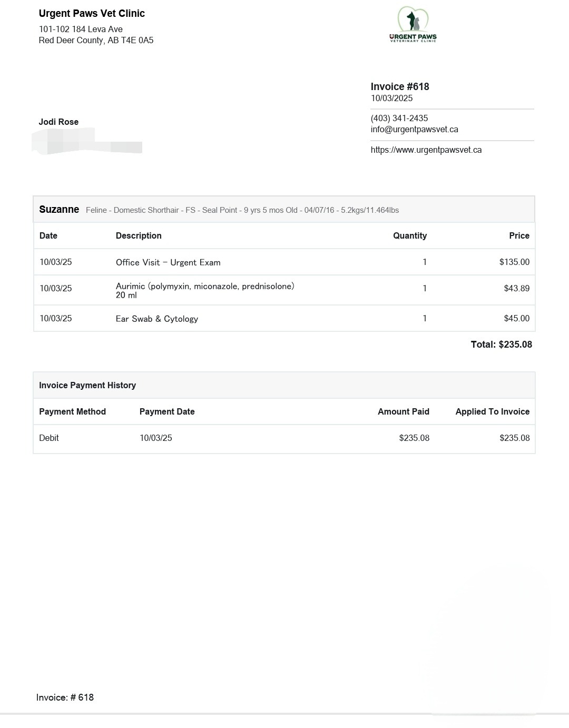Open the info@urgentpawsvet.ca email link
Image resolution: width=569 pixels, height=728 pixels.
414,129
